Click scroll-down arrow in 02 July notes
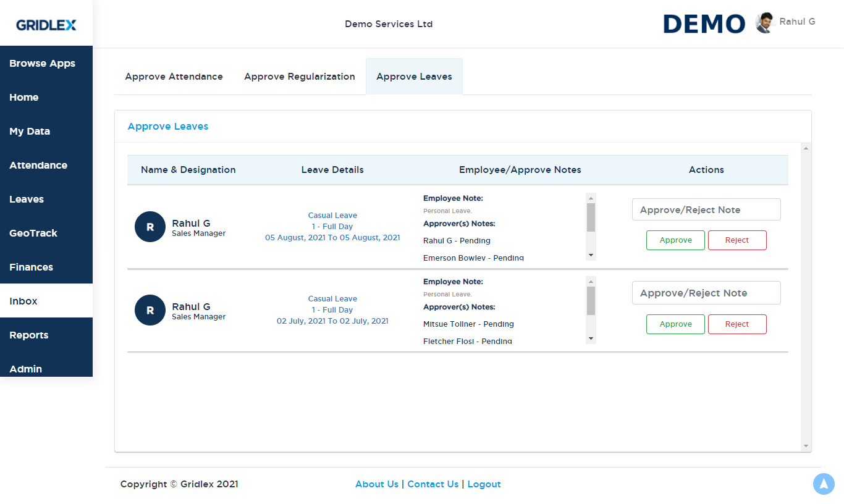844x504 pixels. coord(591,338)
